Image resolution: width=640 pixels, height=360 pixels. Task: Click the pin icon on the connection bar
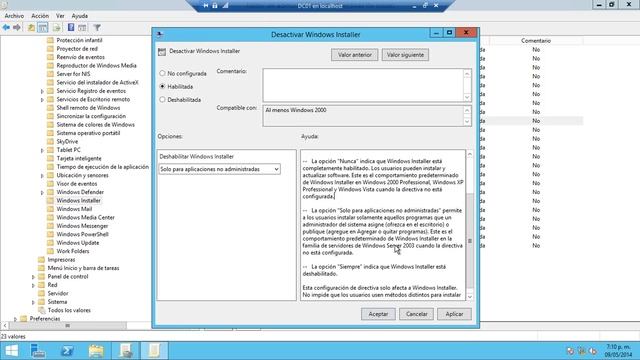[x=205, y=6]
